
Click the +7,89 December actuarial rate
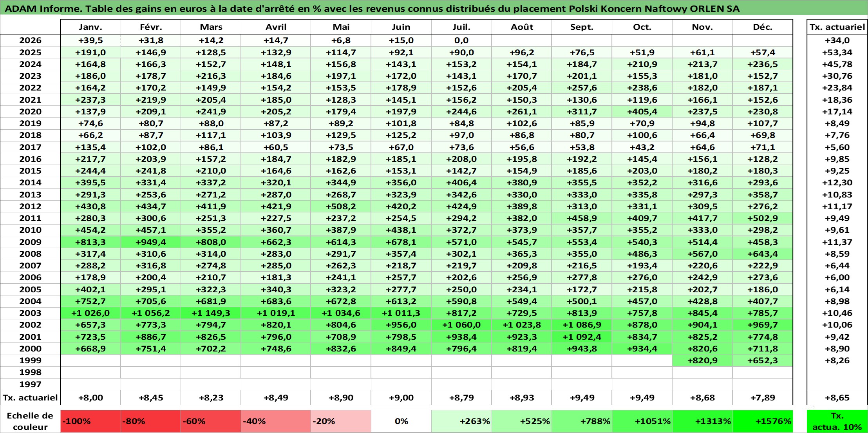763,397
